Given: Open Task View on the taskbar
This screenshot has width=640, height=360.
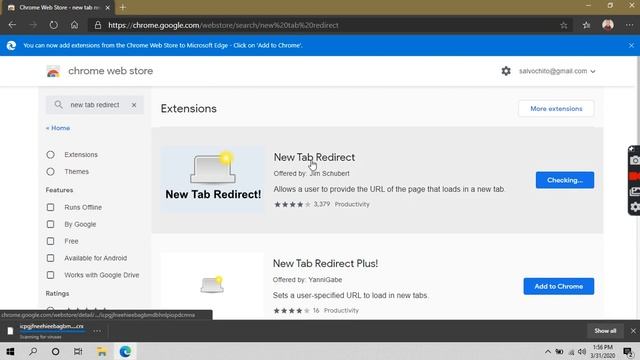Looking at the screenshot, I should coord(78,351).
